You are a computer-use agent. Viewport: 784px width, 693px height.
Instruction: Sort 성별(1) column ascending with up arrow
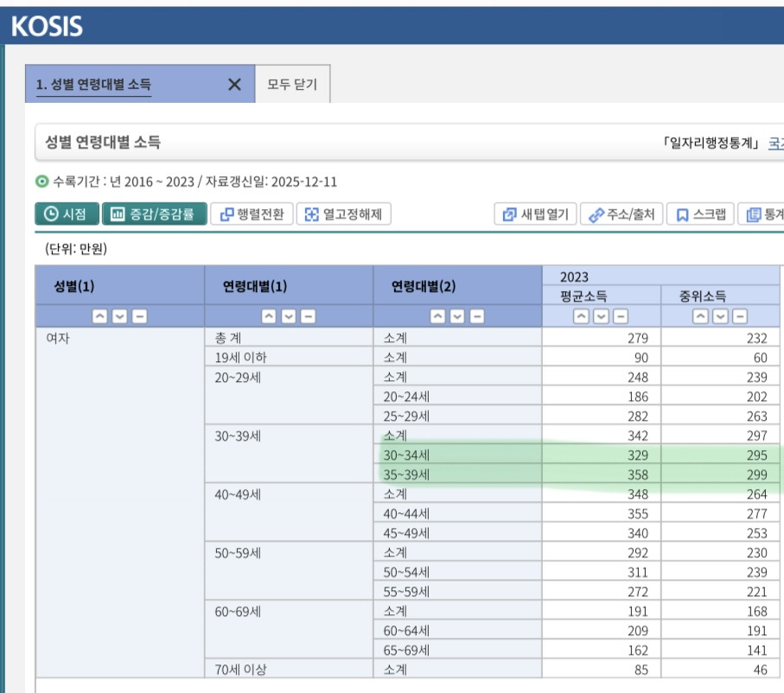pyautogui.click(x=99, y=316)
